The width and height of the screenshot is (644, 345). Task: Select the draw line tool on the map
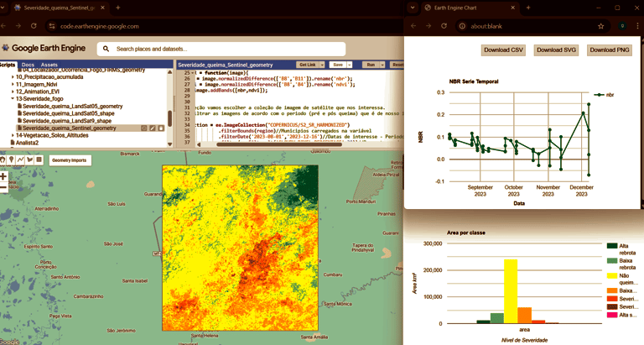pyautogui.click(x=20, y=160)
